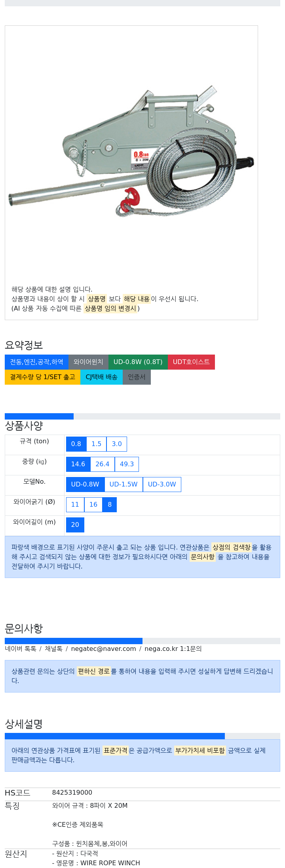
Task: Click the wire length 20 option
Action: [75, 525]
